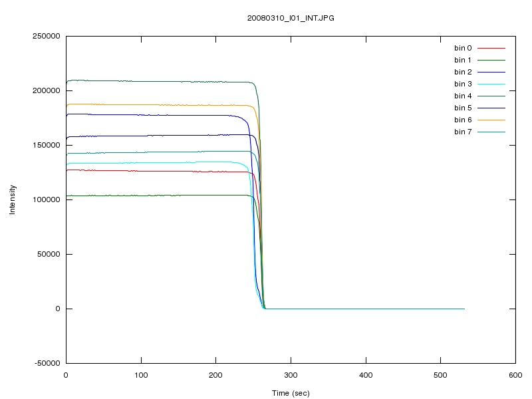Image resolution: width=532 pixels, height=399 pixels.
Task: Click the 'Time (sec)' x-axis label
Action: [x=291, y=393]
